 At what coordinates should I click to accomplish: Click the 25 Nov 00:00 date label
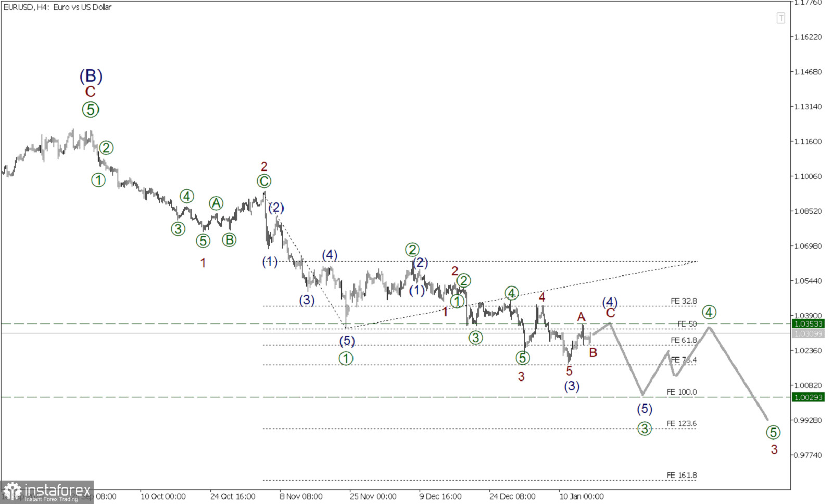[x=373, y=496]
